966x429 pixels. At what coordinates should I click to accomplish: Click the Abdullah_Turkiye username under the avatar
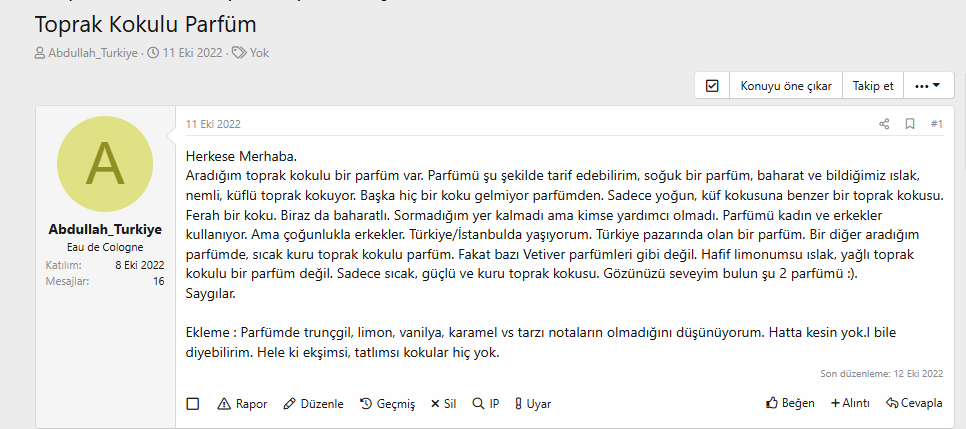[105, 229]
